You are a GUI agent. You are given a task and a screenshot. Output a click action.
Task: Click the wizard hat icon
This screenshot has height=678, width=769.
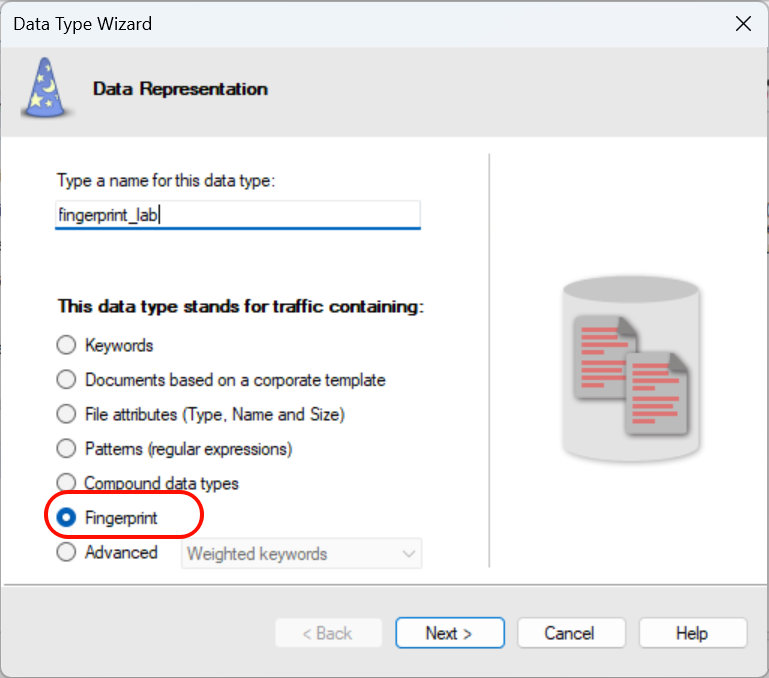click(44, 88)
